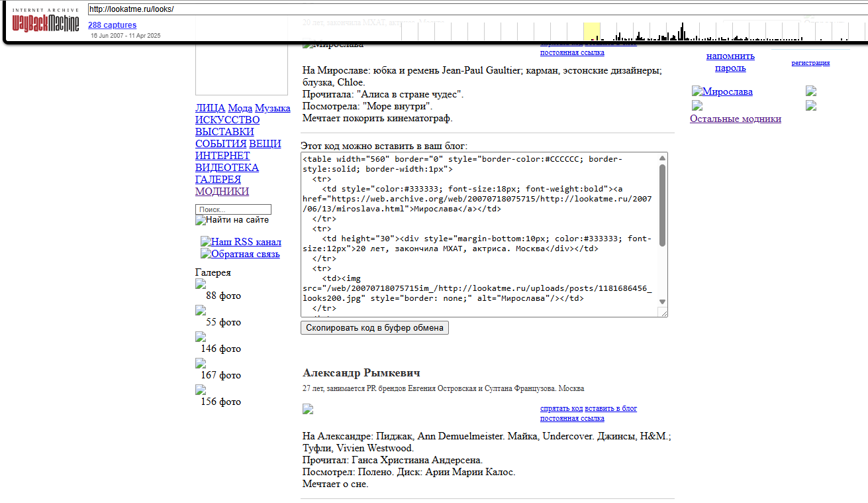
Task: Open the gallery thumbnail above 156 фото
Action: pyautogui.click(x=201, y=390)
